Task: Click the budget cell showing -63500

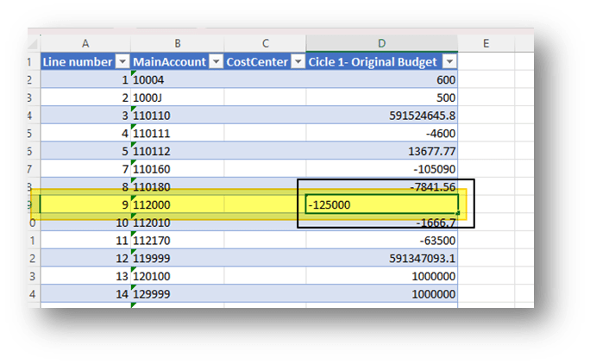Action: click(x=381, y=241)
